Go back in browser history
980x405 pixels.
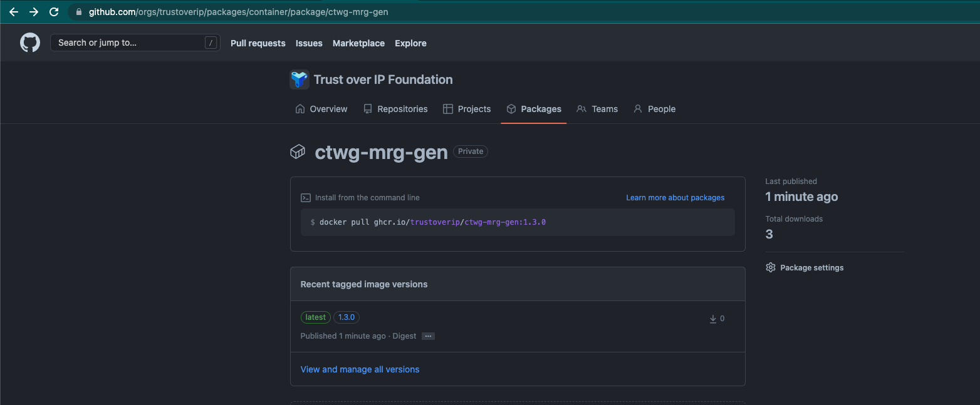[x=13, y=12]
